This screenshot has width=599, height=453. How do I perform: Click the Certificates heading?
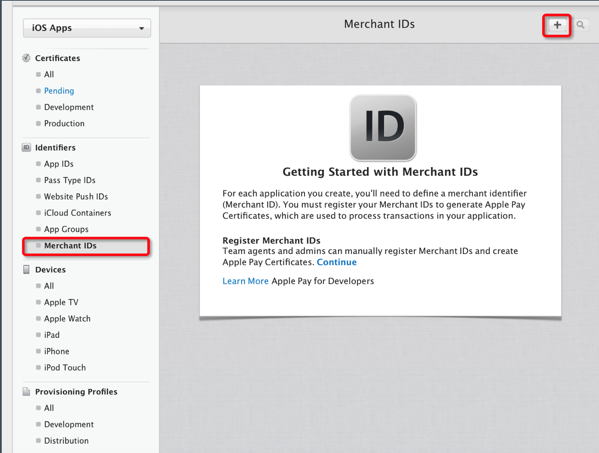pyautogui.click(x=58, y=58)
